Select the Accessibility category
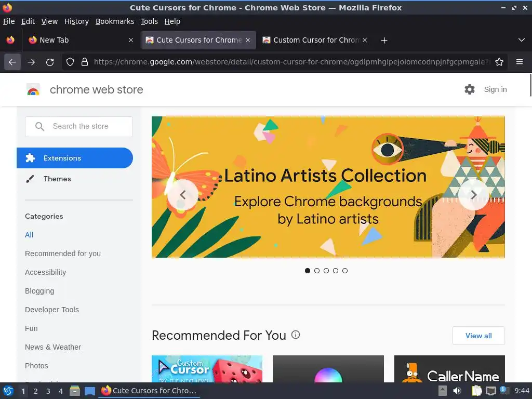Viewport: 532px width, 399px height. (46, 272)
